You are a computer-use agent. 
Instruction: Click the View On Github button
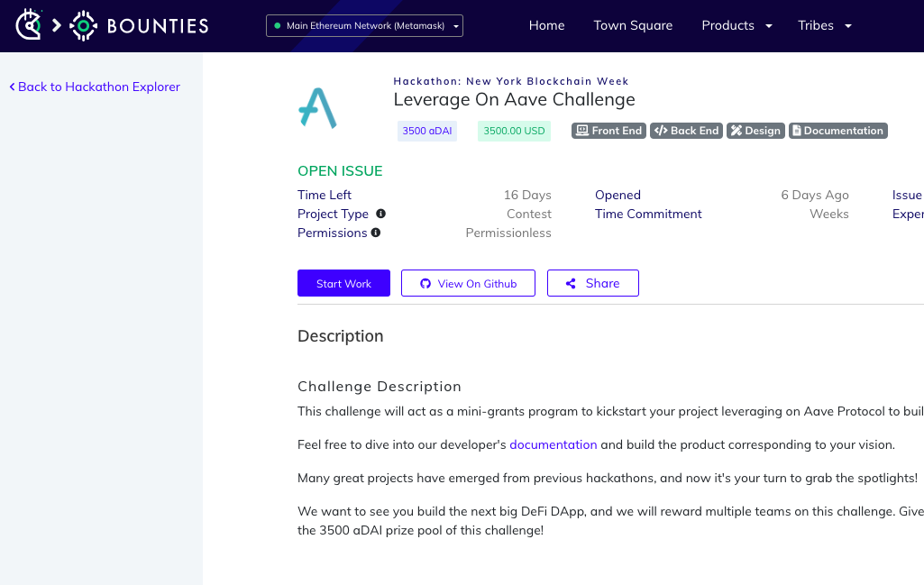click(468, 283)
